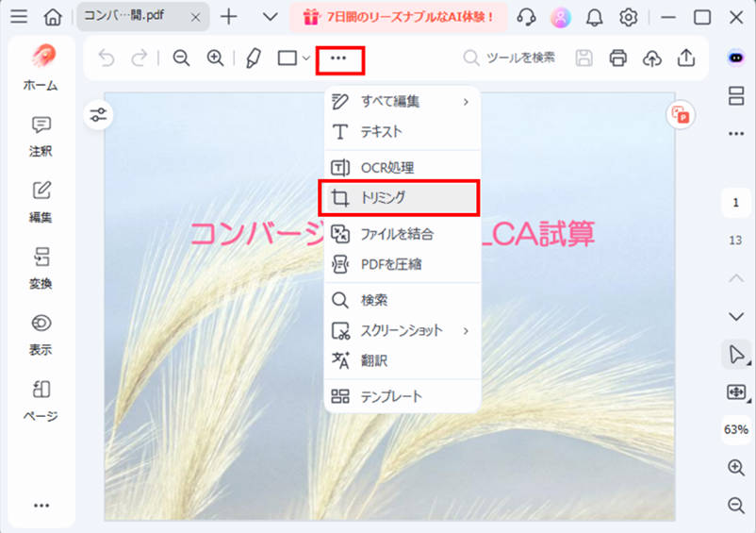The height and width of the screenshot is (533, 756).
Task: Open notifications bell
Action: (x=594, y=18)
